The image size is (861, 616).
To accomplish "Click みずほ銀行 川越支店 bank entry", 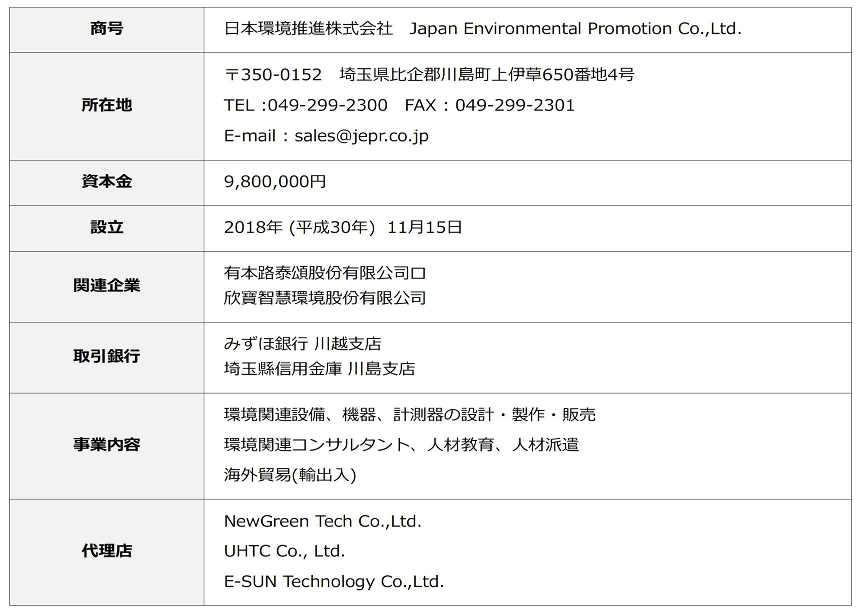I will [x=303, y=344].
